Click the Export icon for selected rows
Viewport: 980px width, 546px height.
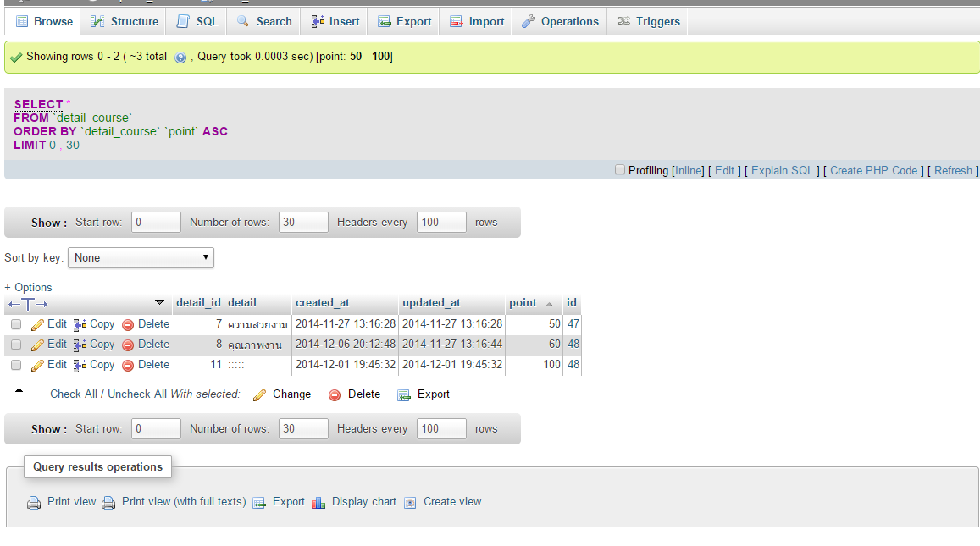404,395
